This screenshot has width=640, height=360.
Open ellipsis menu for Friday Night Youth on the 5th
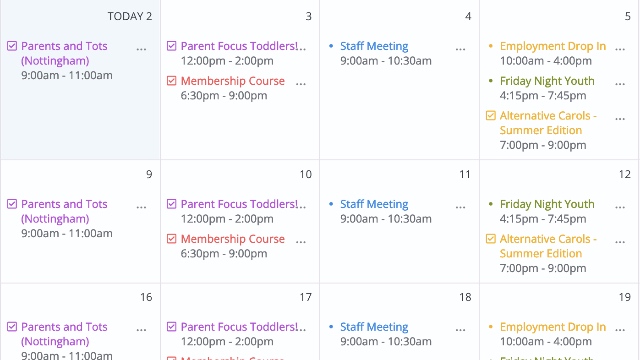pyautogui.click(x=620, y=84)
